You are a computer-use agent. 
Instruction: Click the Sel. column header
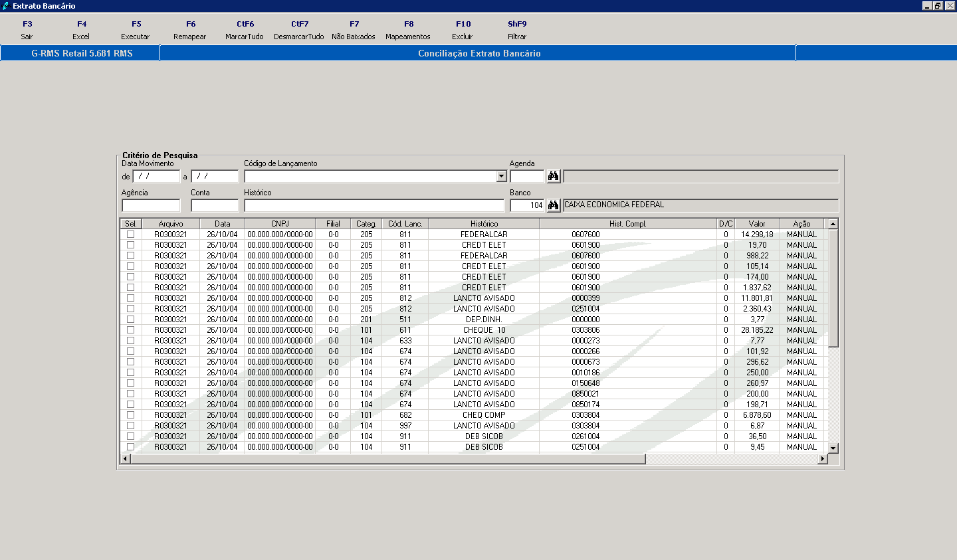(x=131, y=224)
